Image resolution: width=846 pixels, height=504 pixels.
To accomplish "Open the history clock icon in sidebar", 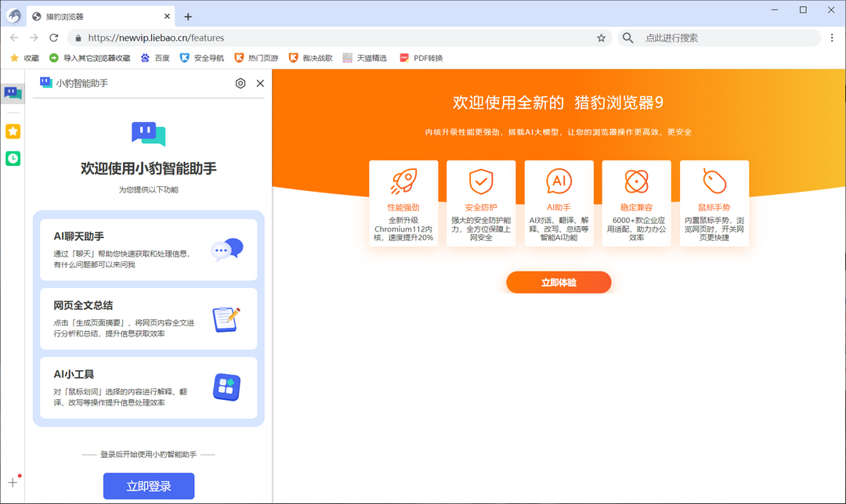I will (x=13, y=158).
